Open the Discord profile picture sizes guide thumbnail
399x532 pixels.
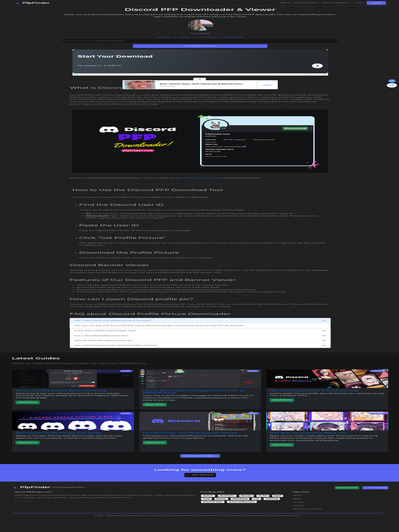coord(73,421)
